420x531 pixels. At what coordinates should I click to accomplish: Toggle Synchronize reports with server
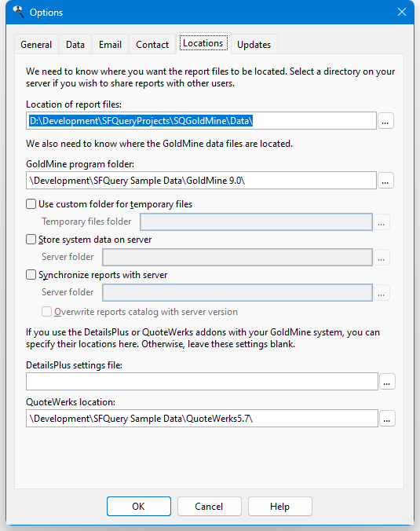pos(31,275)
